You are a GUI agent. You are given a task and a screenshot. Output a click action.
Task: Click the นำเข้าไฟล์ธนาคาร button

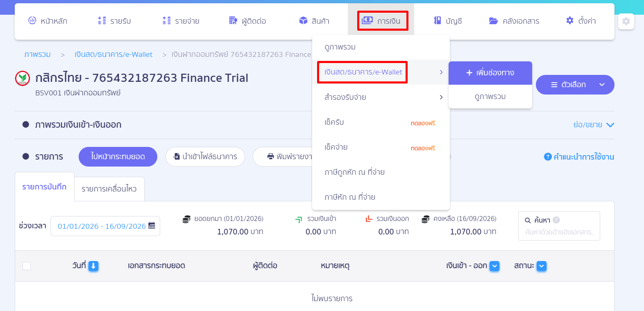click(205, 157)
